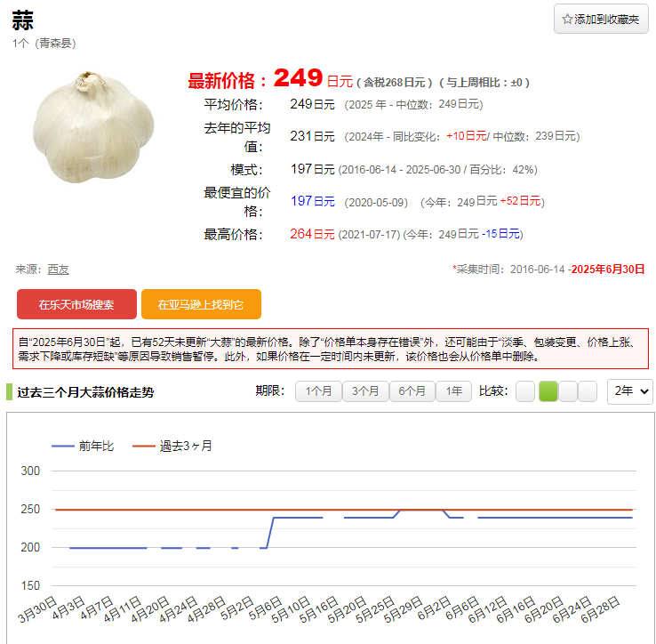
Task: Click the garlic product image
Action: pos(93,128)
